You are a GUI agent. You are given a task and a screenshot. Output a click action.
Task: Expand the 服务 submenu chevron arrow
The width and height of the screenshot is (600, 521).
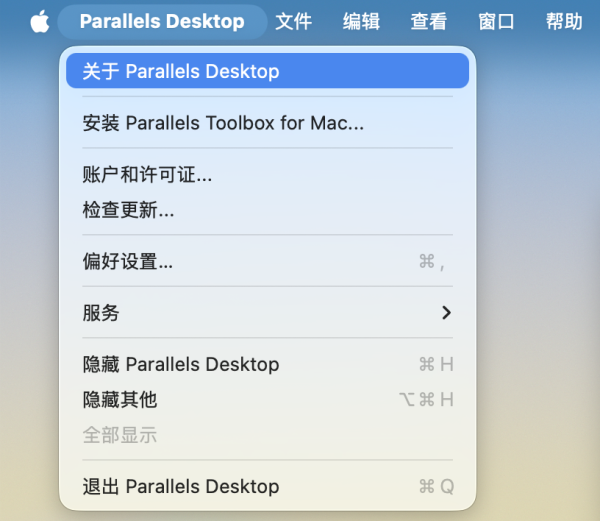click(x=446, y=313)
